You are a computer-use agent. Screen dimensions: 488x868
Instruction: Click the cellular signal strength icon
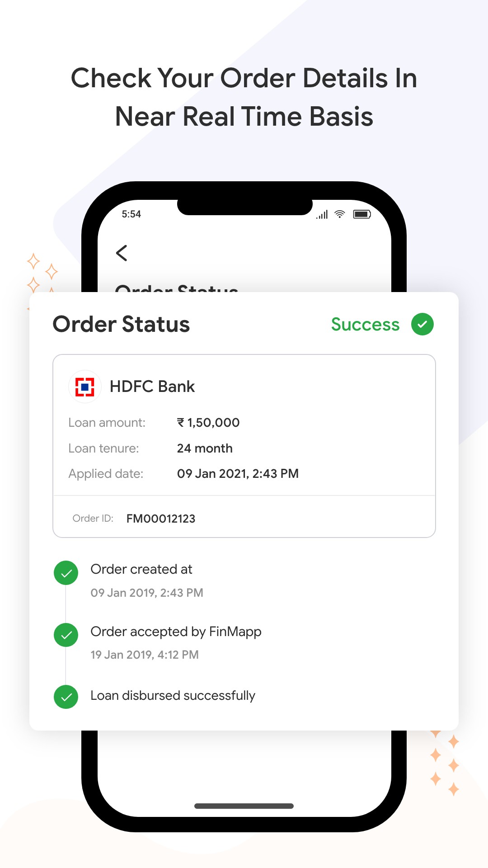coord(322,215)
